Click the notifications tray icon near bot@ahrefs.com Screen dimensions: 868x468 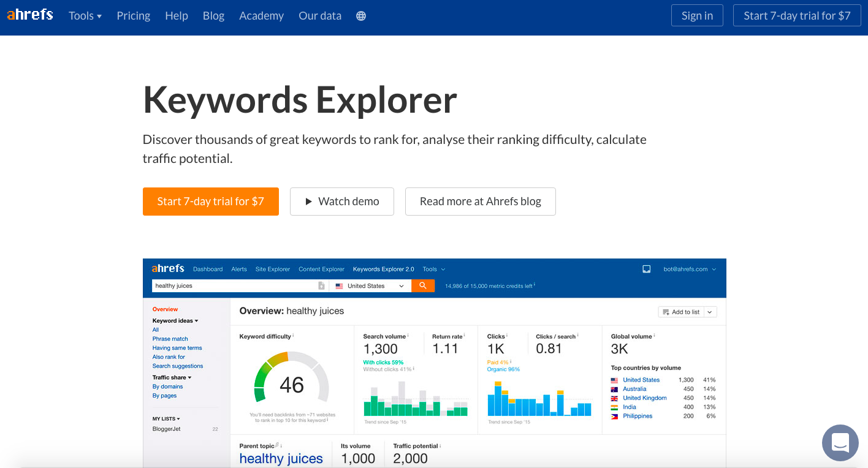coord(646,269)
